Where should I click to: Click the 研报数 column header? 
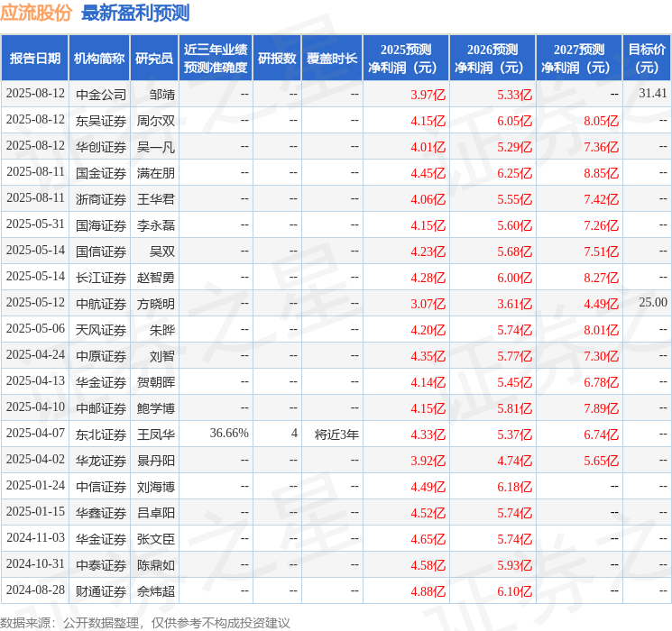(x=276, y=59)
